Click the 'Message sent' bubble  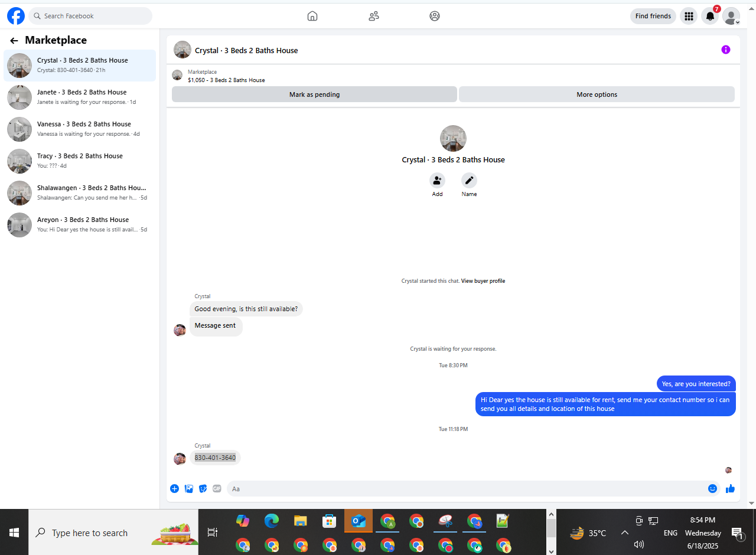pos(216,326)
